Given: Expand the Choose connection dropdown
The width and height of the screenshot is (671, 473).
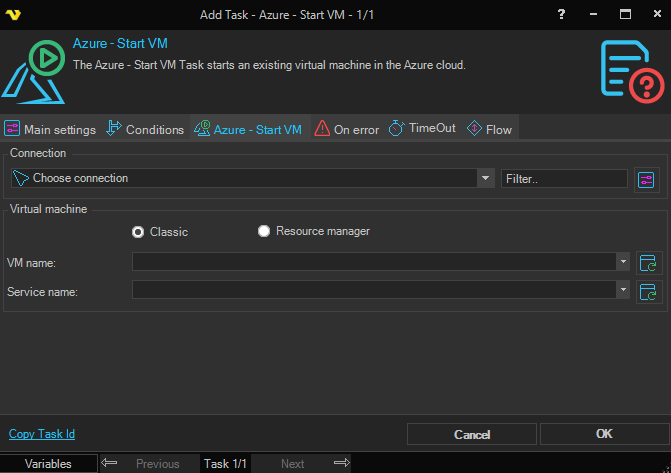Looking at the screenshot, I should 486,178.
